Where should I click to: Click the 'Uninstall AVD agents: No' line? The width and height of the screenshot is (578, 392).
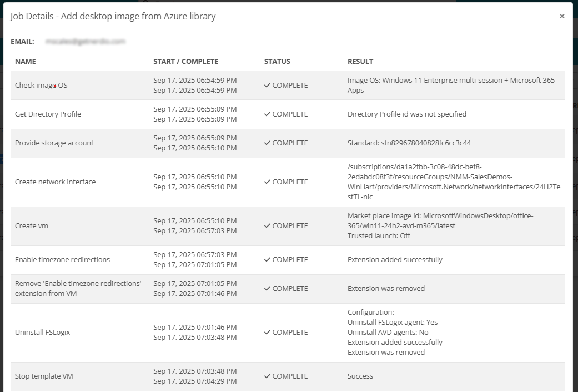coord(388,333)
